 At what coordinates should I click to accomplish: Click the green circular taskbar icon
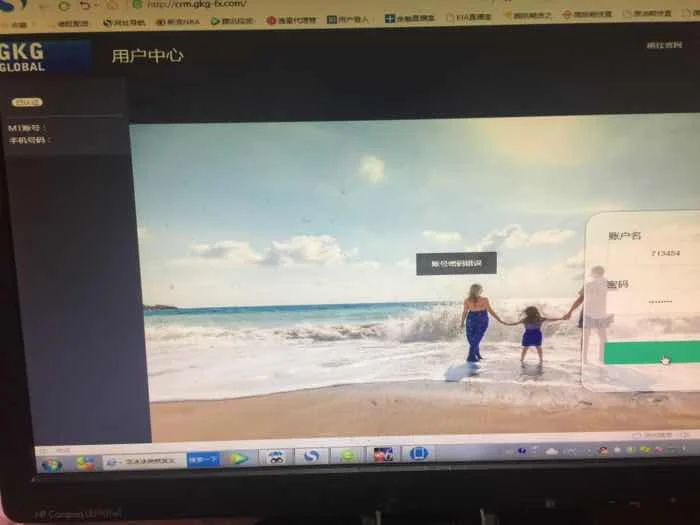coord(347,455)
